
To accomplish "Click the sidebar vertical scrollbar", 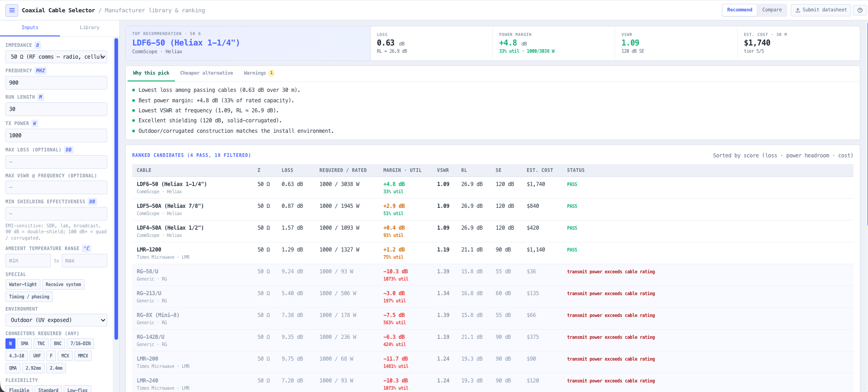I will click(116, 189).
